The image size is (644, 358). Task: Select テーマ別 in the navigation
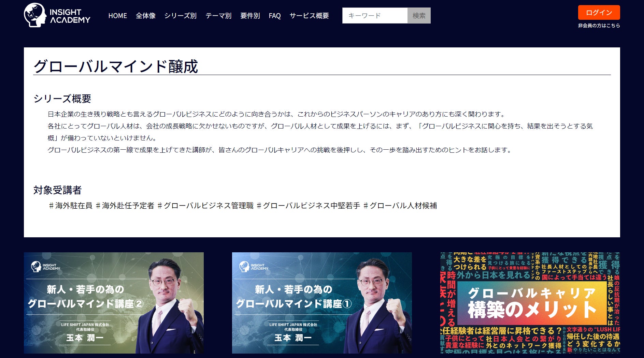(x=218, y=16)
